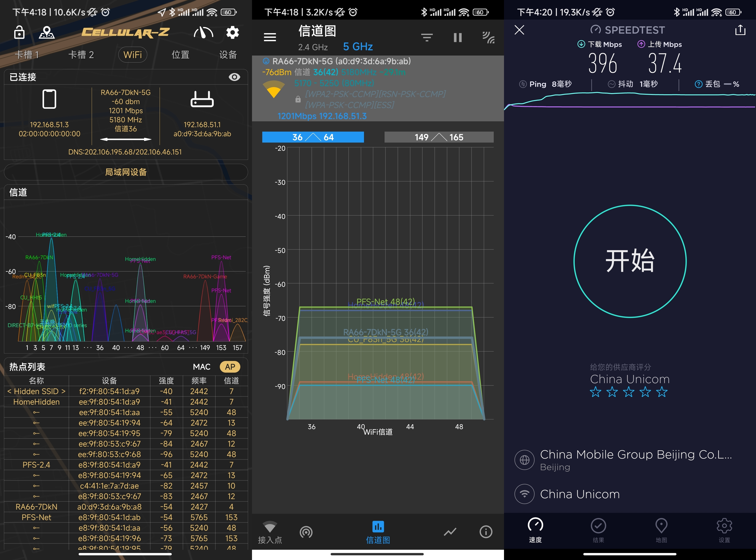Switch hotspot list to AP view
This screenshot has height=560, width=756.
230,366
